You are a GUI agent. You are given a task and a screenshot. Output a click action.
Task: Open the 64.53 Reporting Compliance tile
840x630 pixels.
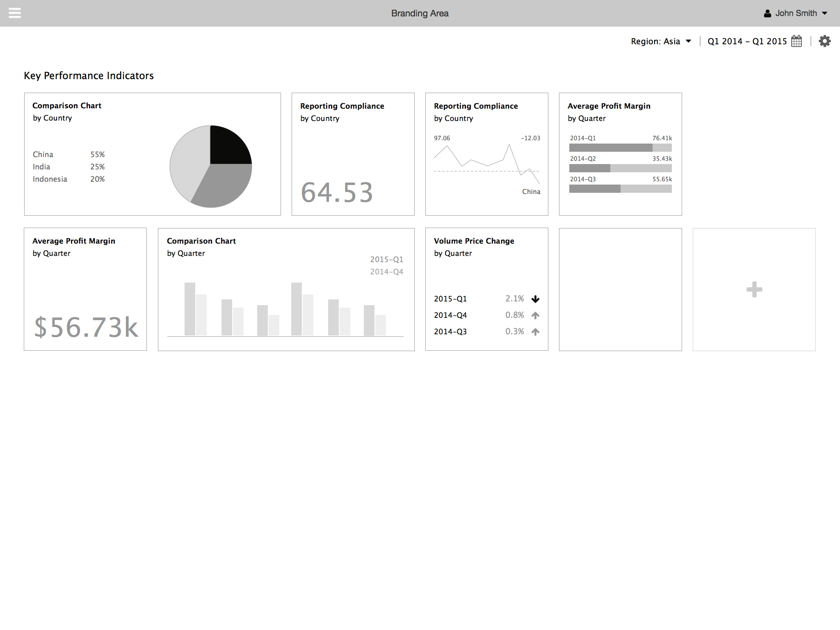point(353,154)
